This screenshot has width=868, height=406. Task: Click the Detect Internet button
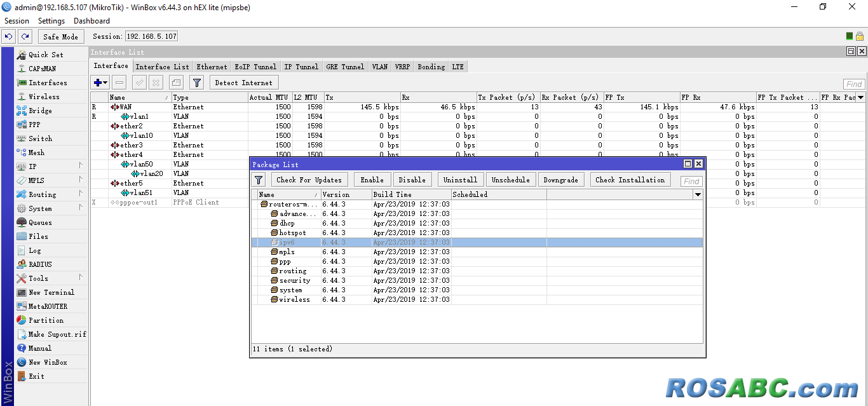(244, 83)
